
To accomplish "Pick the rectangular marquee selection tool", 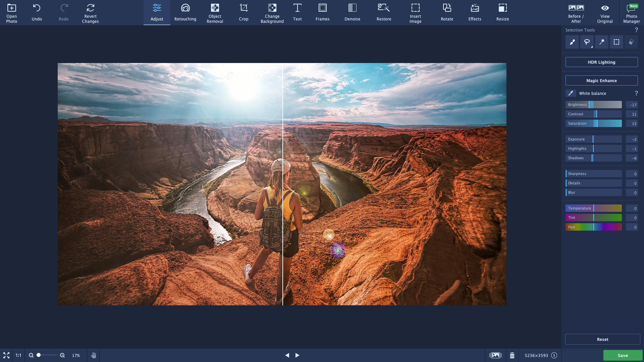I will (616, 42).
